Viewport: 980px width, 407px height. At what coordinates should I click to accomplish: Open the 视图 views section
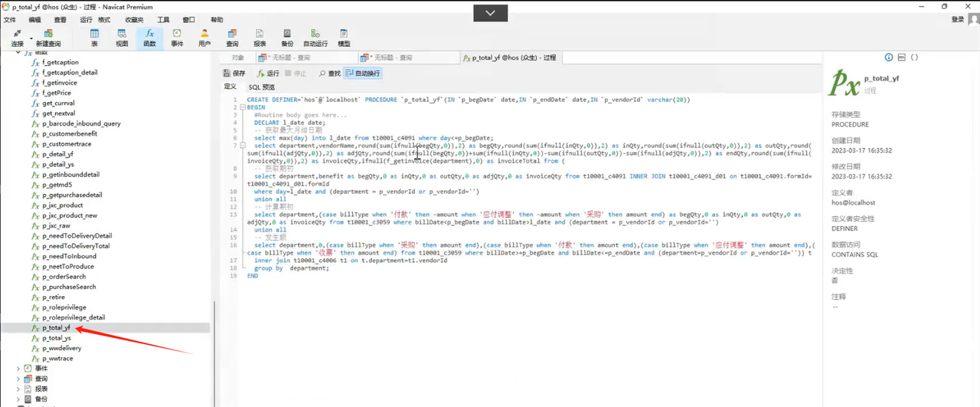click(x=122, y=38)
